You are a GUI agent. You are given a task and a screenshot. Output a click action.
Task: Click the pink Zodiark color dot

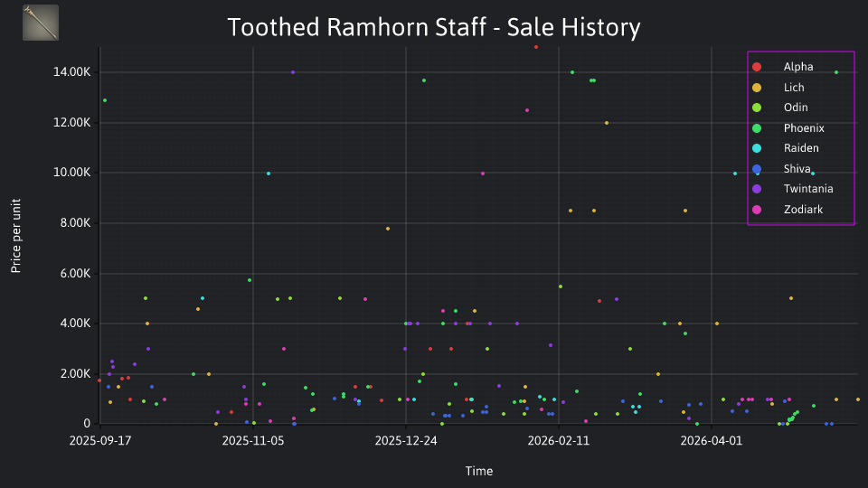pyautogui.click(x=757, y=209)
